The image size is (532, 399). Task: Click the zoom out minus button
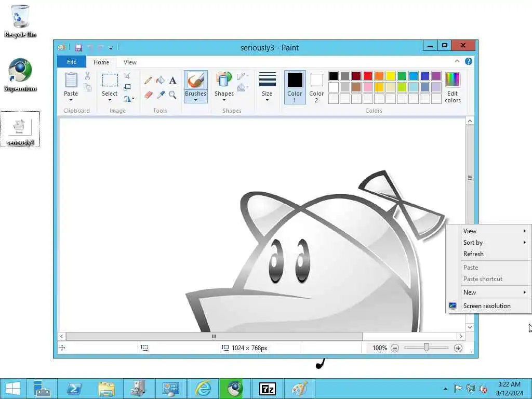click(x=395, y=348)
